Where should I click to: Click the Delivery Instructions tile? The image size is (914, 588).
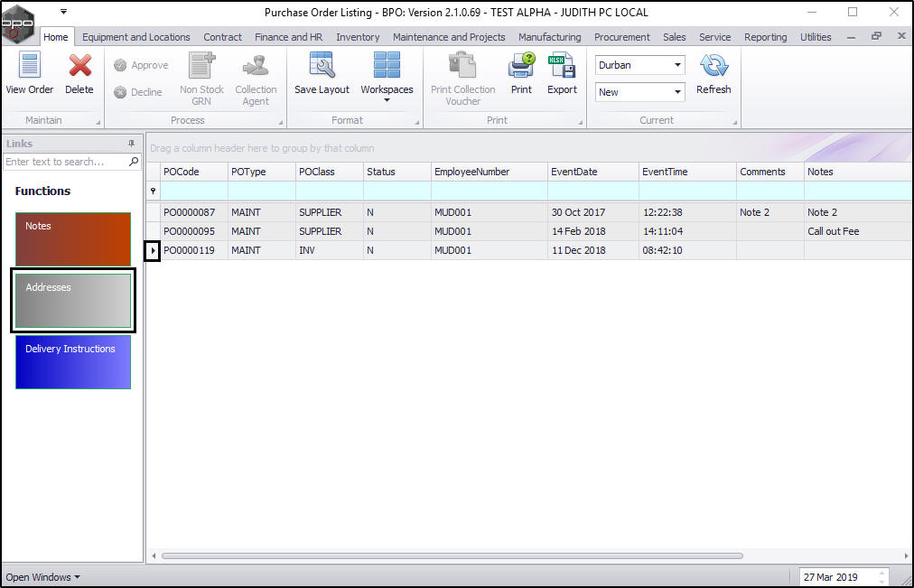point(73,362)
